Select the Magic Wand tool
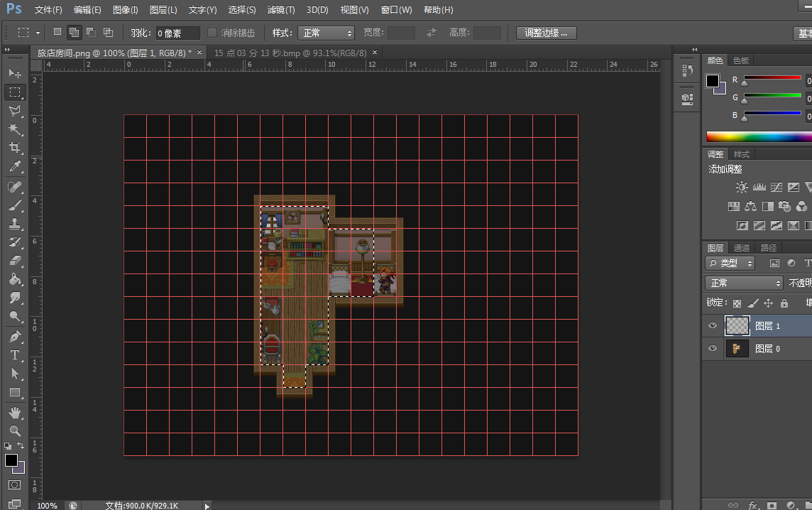This screenshot has height=510, width=812. [x=15, y=129]
